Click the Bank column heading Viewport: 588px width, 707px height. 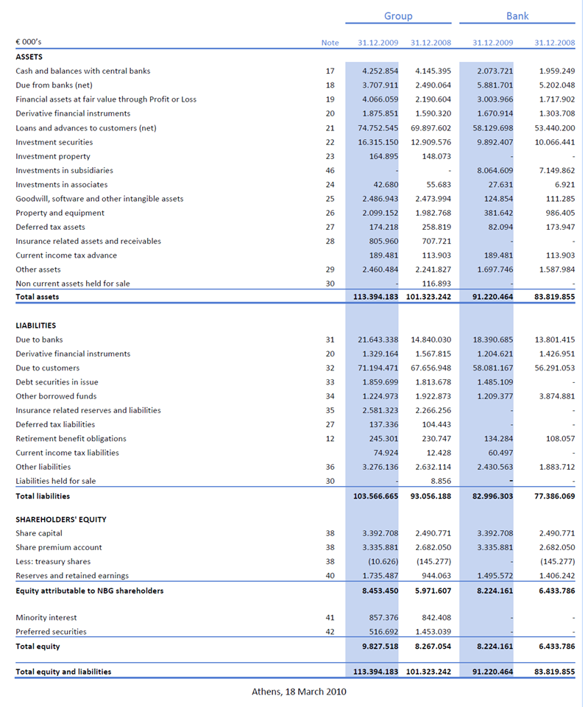tap(517, 15)
